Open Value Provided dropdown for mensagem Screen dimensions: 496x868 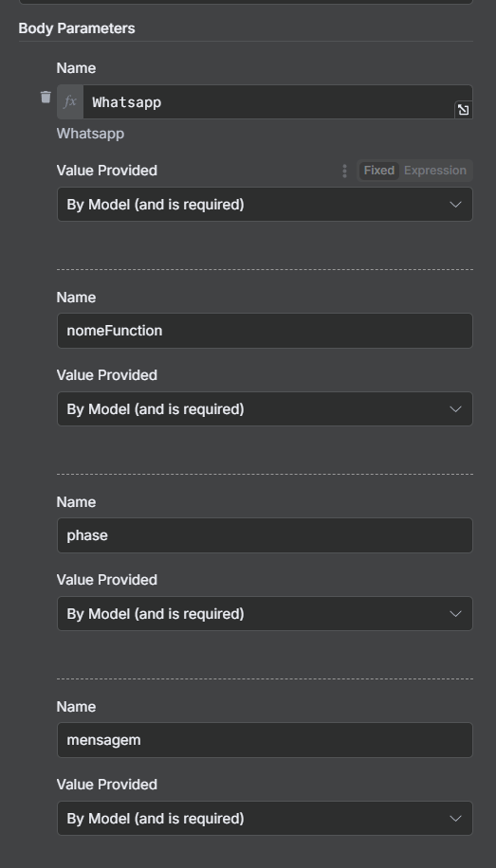(265, 819)
